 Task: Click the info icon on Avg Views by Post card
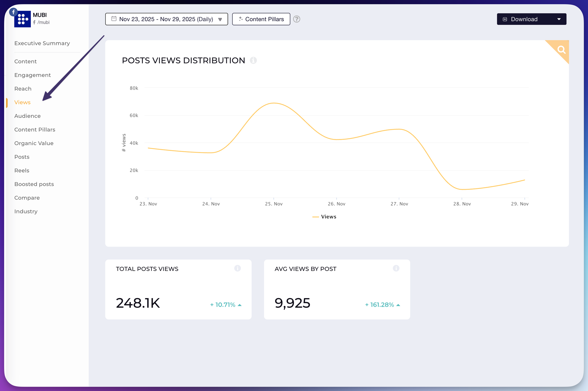point(396,268)
